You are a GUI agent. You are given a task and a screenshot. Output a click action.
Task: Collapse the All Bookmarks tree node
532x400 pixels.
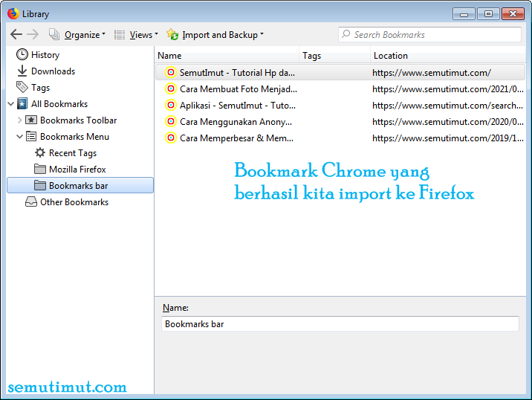point(11,104)
